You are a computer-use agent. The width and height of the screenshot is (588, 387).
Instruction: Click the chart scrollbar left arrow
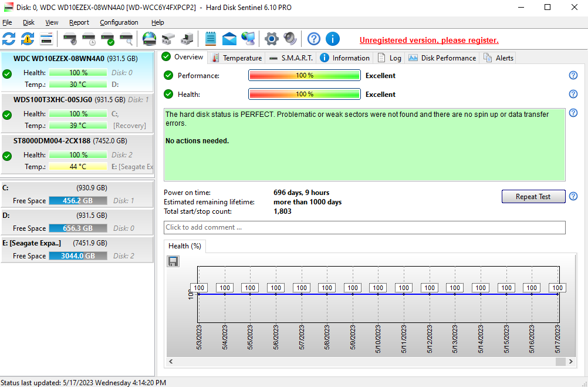click(171, 362)
